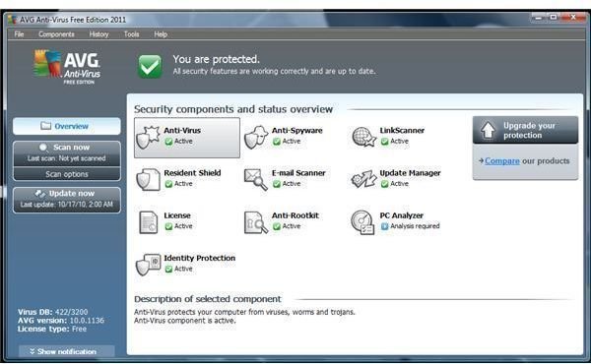Click the License type Free text
The height and width of the screenshot is (364, 591).
pos(79,329)
